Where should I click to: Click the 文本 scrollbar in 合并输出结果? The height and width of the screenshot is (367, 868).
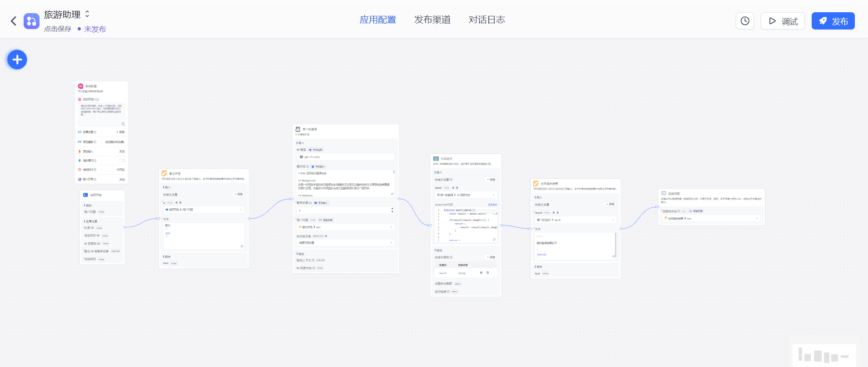tap(615, 245)
